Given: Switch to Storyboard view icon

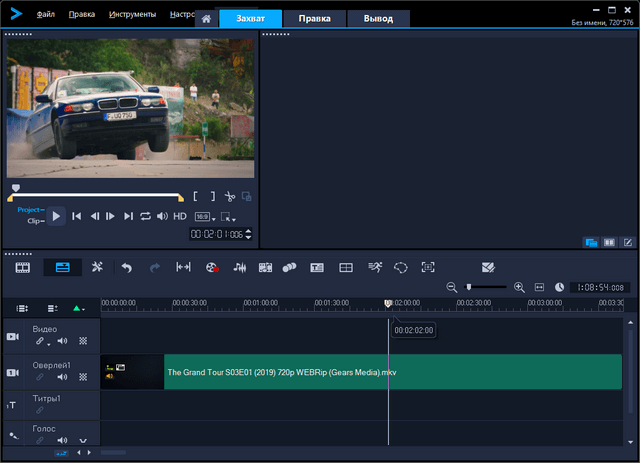Looking at the screenshot, I should [22, 267].
